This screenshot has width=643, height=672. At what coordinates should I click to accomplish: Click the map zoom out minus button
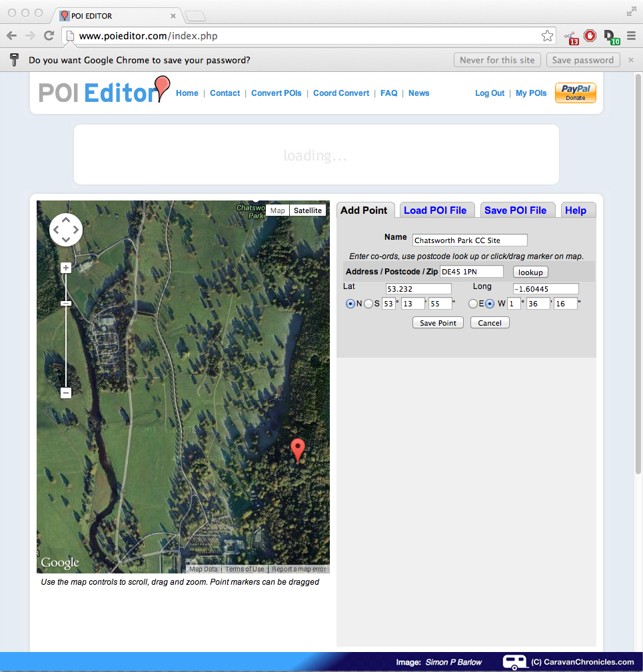(66, 393)
